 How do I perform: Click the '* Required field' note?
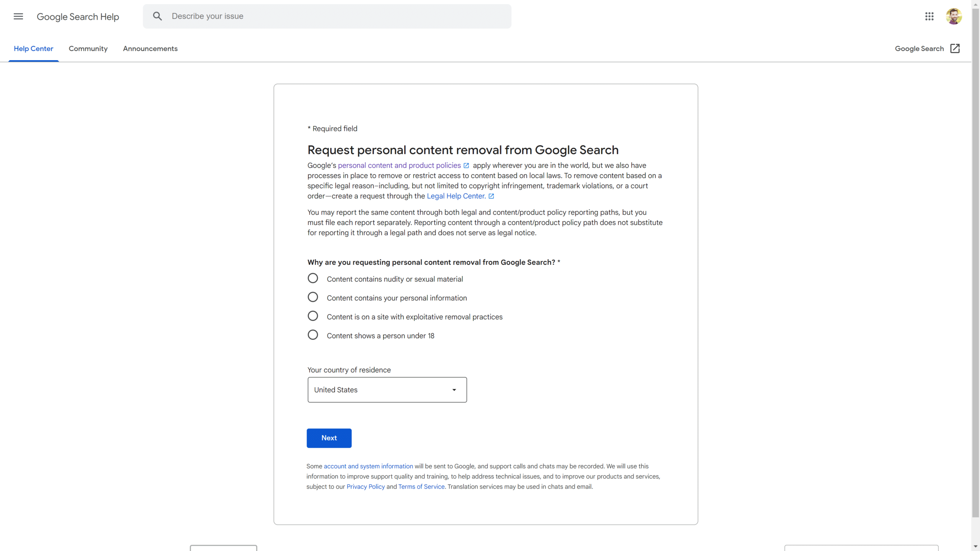pos(332,129)
